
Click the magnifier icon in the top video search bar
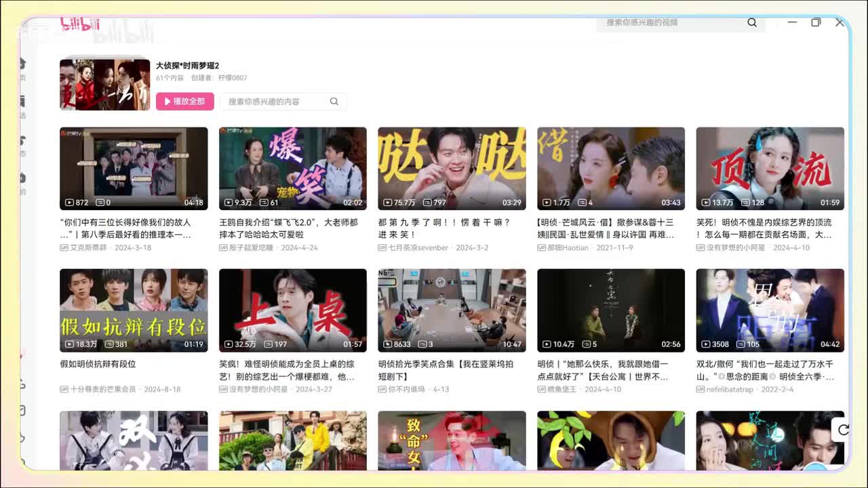pyautogui.click(x=752, y=22)
